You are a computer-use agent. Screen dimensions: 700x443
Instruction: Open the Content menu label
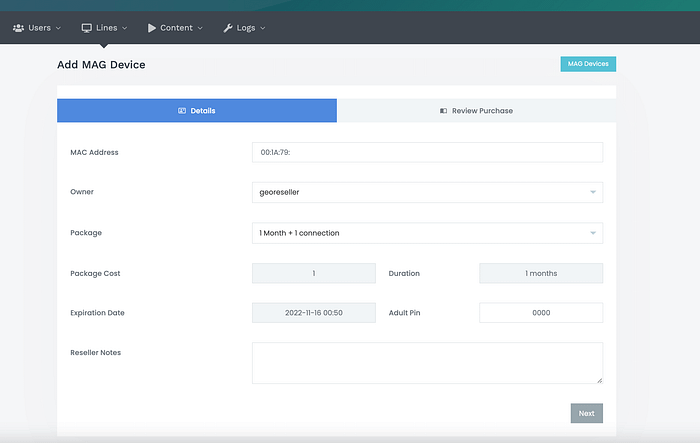click(x=176, y=28)
